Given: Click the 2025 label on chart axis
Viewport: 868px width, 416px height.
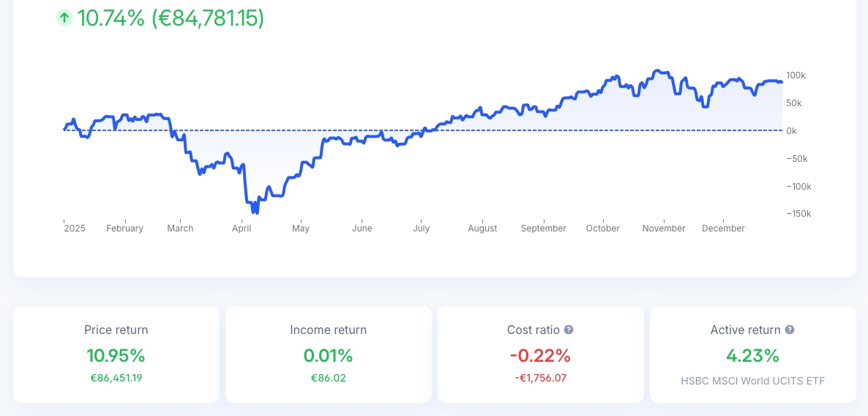Looking at the screenshot, I should coord(75,229).
